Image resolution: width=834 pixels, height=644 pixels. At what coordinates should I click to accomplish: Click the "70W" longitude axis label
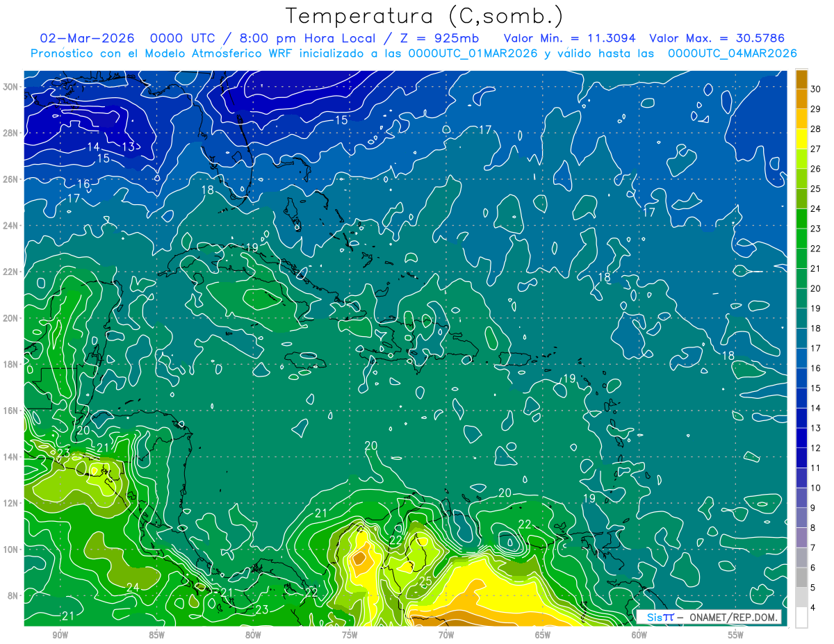point(446,635)
